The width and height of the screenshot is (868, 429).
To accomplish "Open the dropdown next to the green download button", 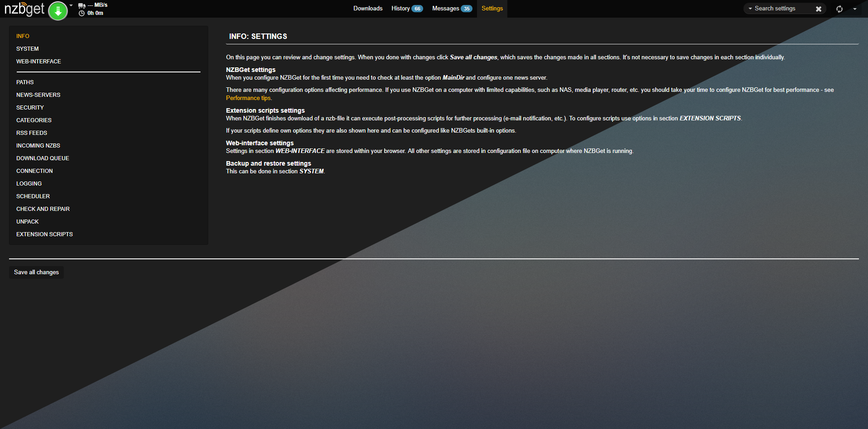I will [x=71, y=5].
